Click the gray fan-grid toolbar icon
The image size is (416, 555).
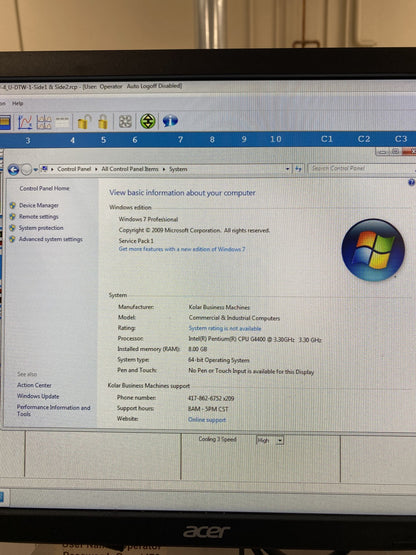pyautogui.click(x=125, y=121)
